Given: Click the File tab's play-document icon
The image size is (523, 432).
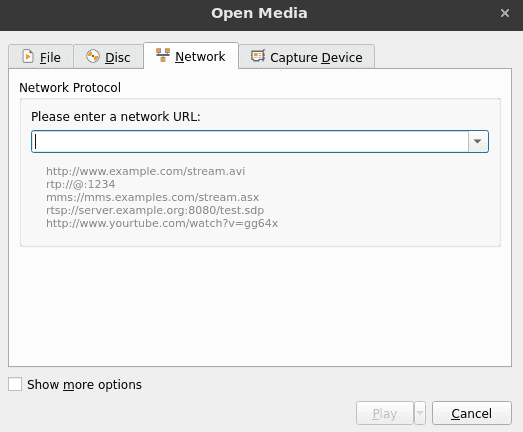Looking at the screenshot, I should (28, 56).
